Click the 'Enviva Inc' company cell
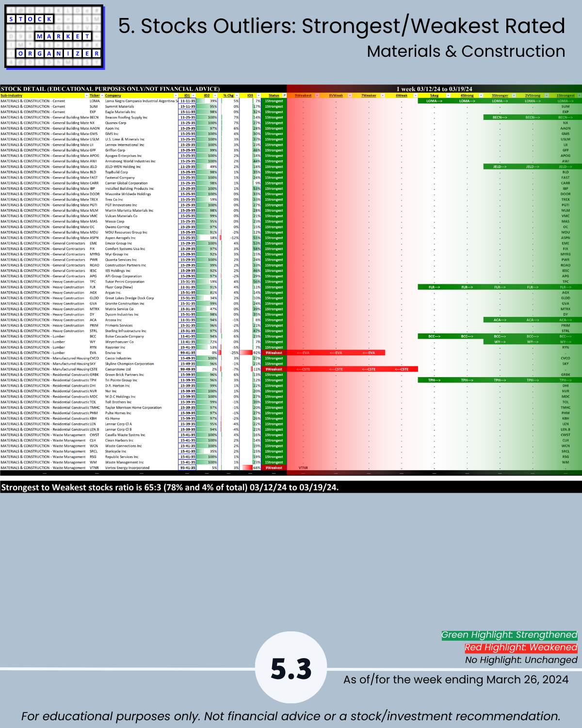 (141, 353)
